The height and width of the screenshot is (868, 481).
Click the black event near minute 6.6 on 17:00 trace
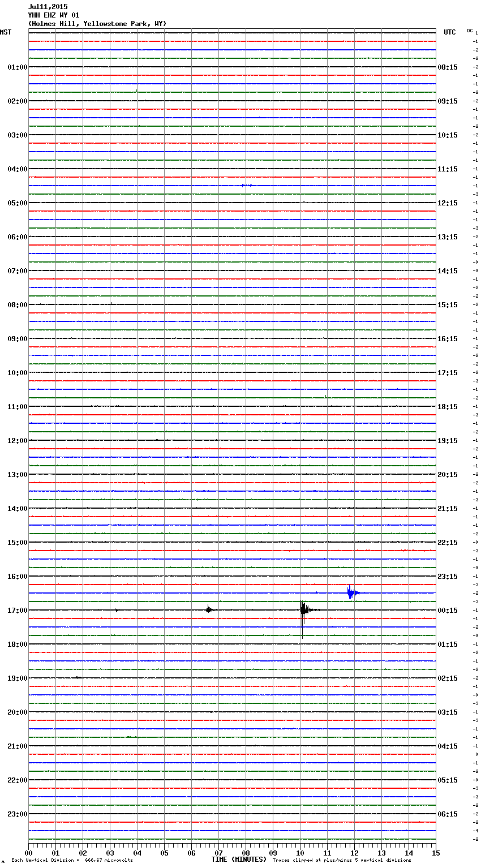209,609
